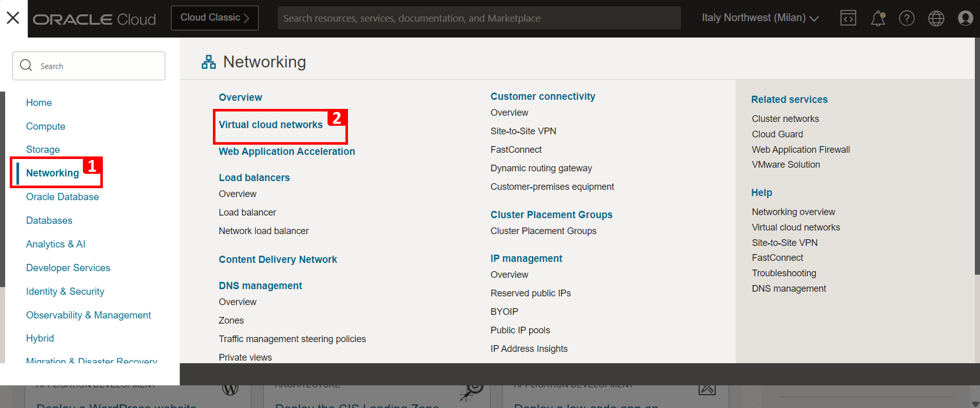980x408 pixels.
Task: Open VMware Solution related service
Action: (786, 165)
